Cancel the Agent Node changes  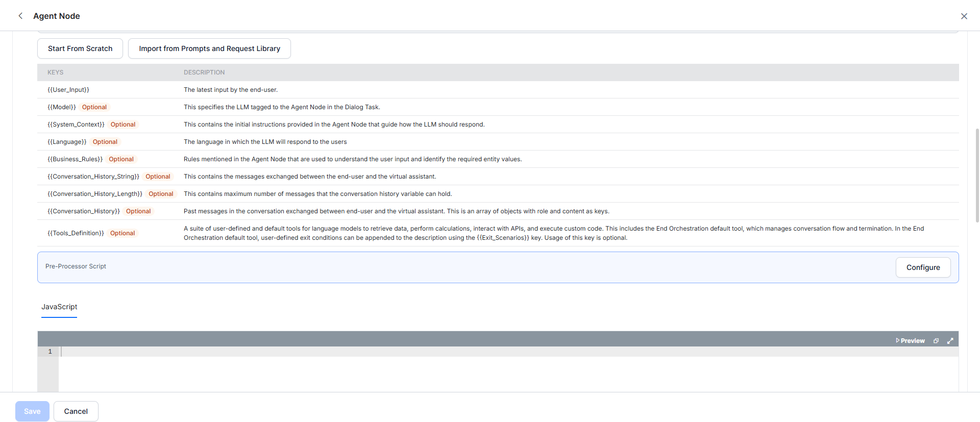76,411
